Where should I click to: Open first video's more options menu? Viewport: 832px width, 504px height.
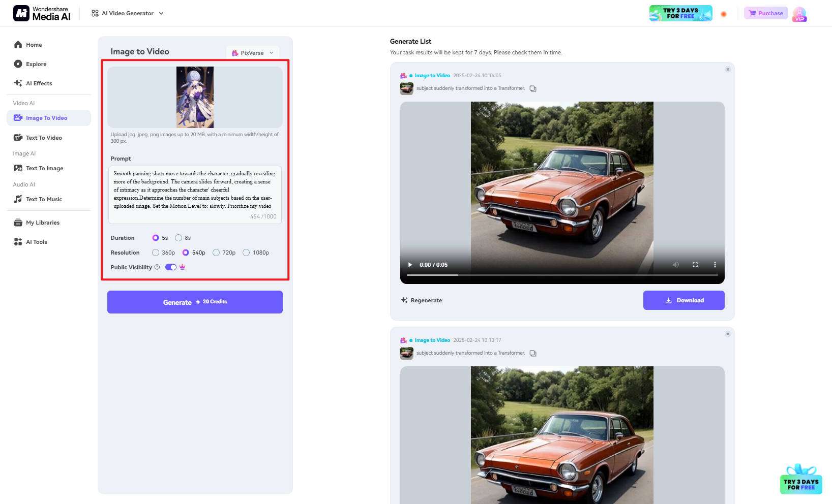(x=715, y=265)
